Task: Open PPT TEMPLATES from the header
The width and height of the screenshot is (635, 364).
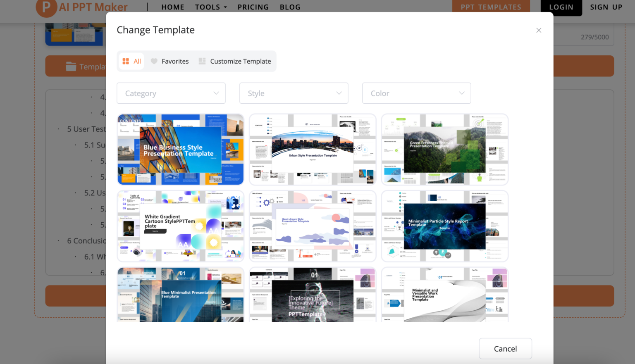Action: point(491,7)
